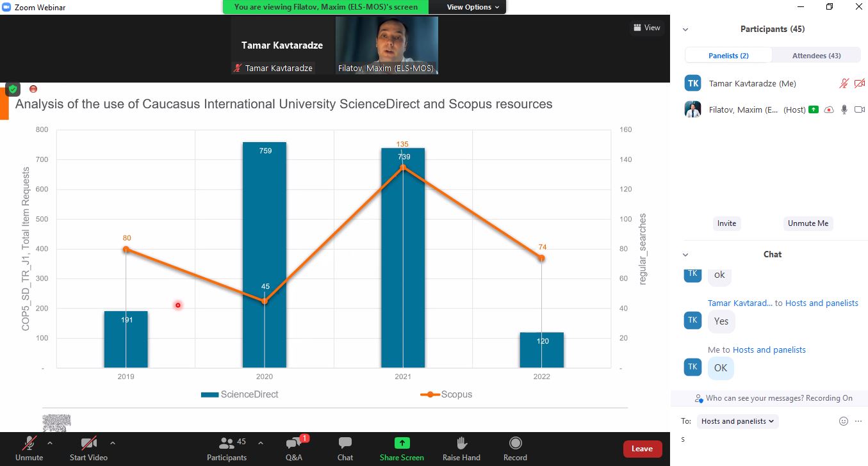Click the 'Tamar Kavtaradze (Me)' participant name
868x466 pixels.
[753, 83]
